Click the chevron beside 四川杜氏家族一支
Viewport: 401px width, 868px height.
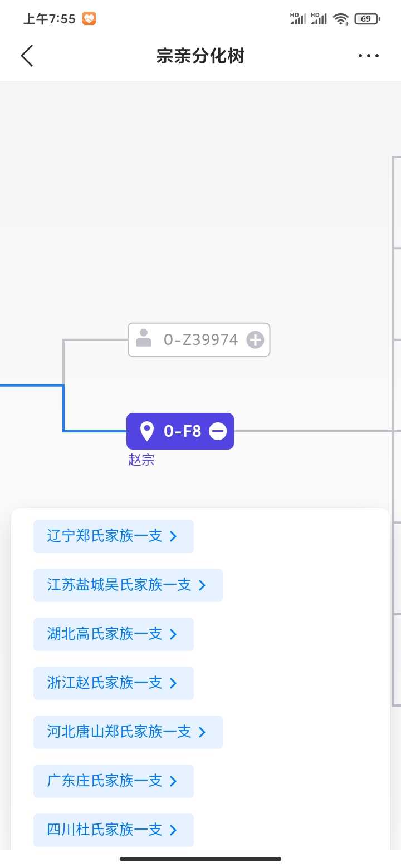pos(173,830)
